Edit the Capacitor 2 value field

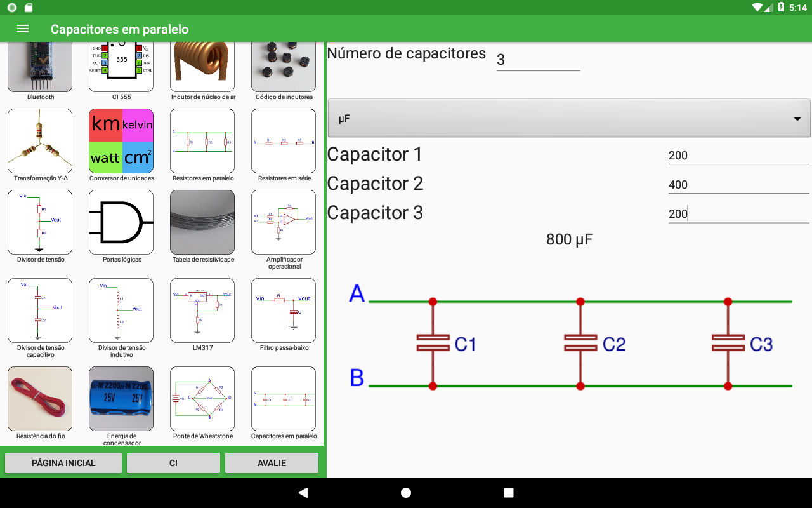pos(738,184)
